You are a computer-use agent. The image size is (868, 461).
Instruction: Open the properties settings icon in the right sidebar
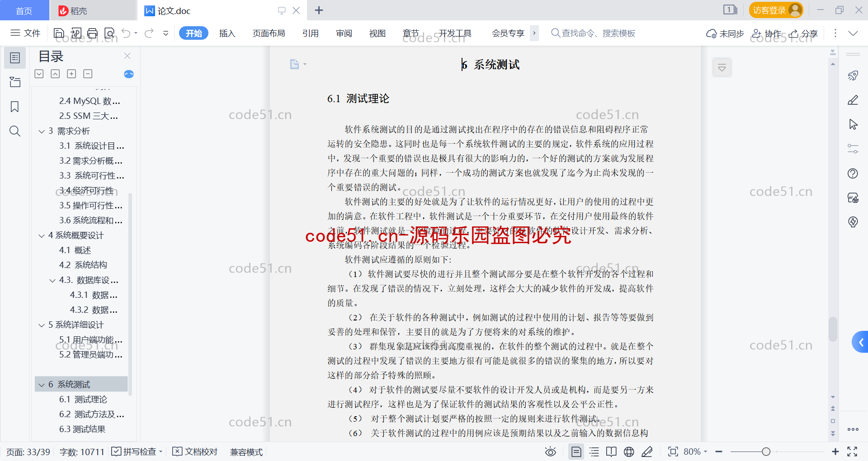[853, 149]
